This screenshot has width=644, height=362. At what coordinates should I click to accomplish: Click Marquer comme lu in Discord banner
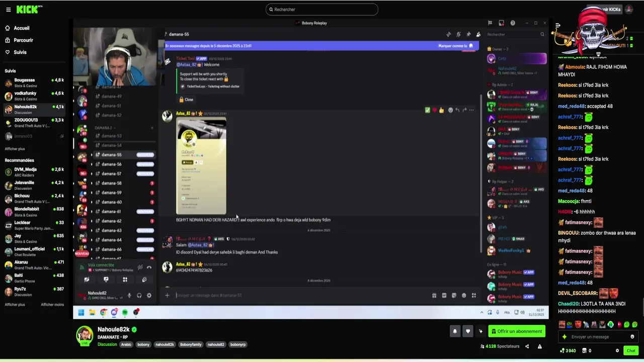(x=455, y=46)
